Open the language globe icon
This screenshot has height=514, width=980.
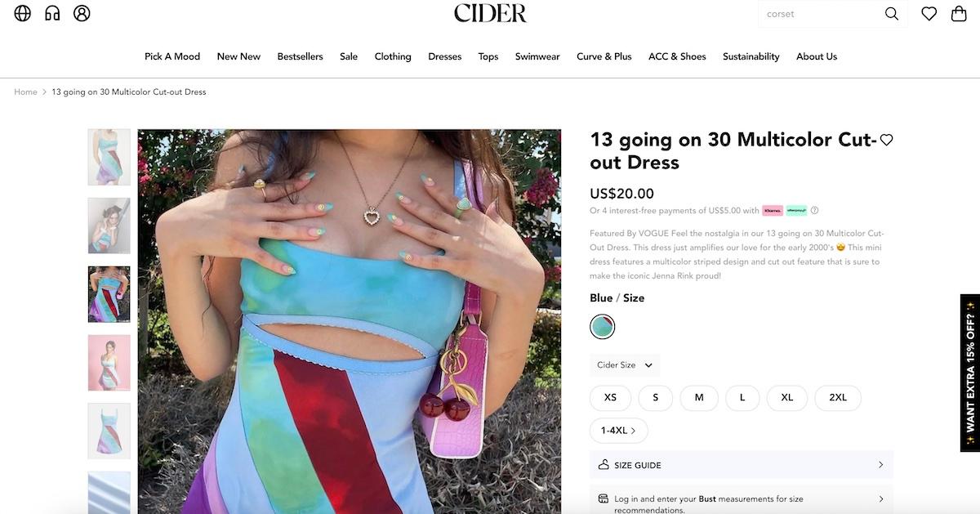click(x=23, y=13)
